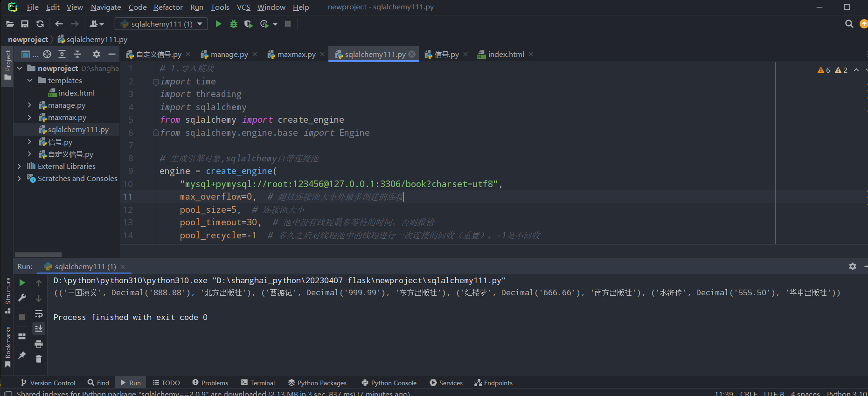Restore layout icon in Run panel
868x396 pixels.
click(x=22, y=336)
